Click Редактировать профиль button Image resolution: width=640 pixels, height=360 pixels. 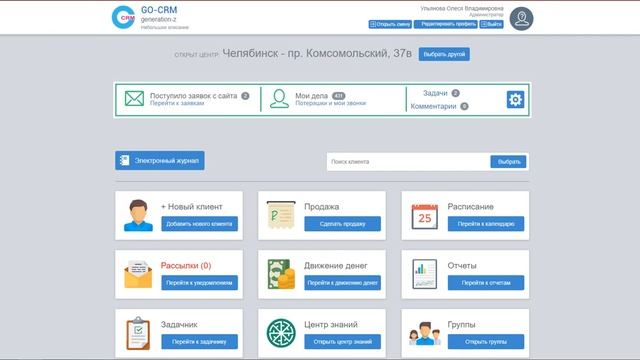[x=445, y=24]
